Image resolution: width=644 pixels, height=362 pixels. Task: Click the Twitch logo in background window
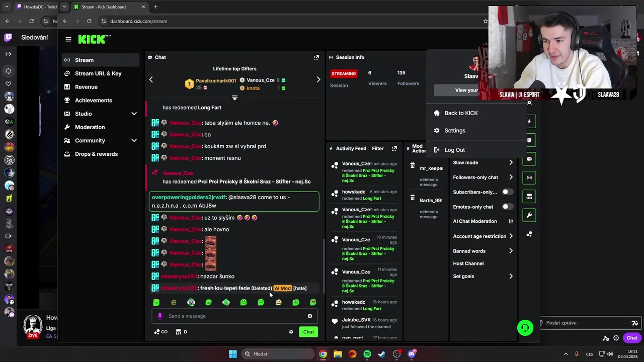coord(8,37)
